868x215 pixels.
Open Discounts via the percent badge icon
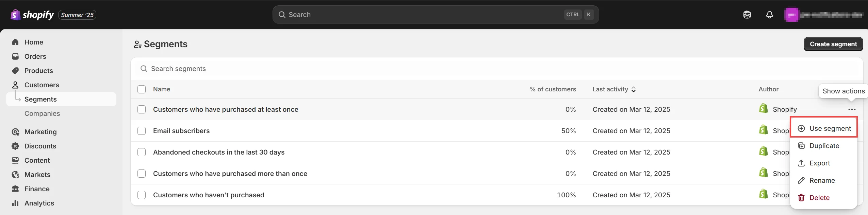15,146
